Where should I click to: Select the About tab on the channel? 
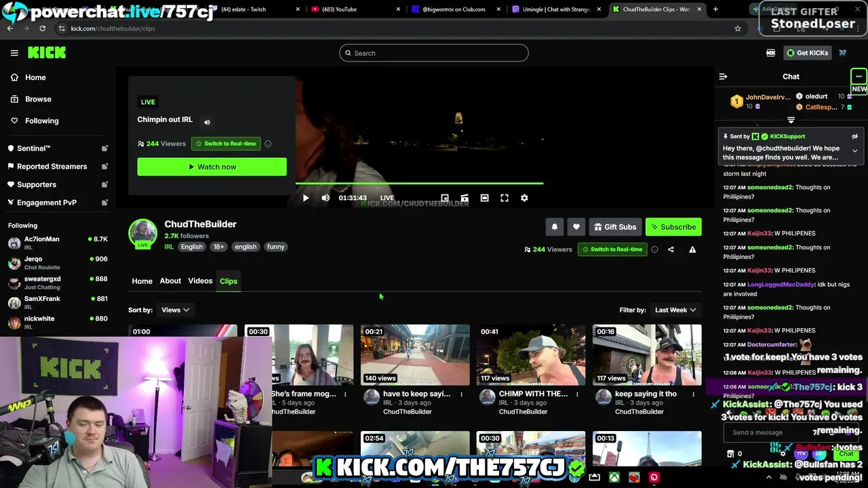[x=170, y=281]
